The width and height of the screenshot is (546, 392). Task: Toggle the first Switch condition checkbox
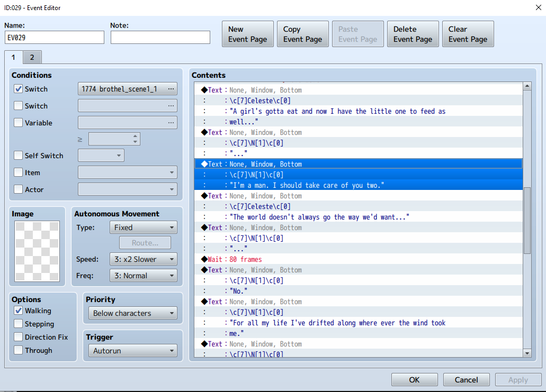(19, 89)
